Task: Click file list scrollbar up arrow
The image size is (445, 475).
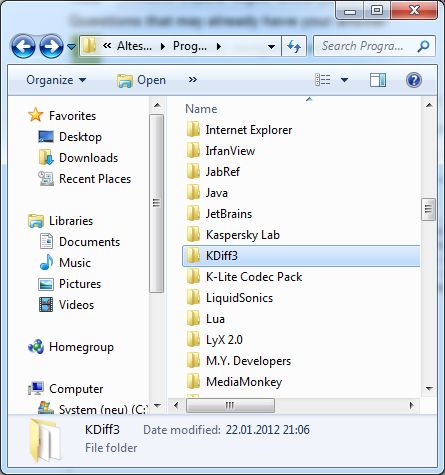Action: (x=429, y=105)
